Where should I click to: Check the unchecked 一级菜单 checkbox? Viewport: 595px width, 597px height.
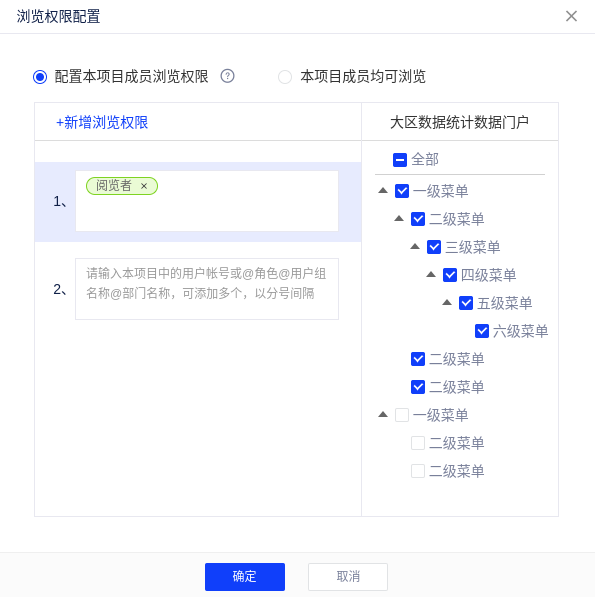pos(402,415)
